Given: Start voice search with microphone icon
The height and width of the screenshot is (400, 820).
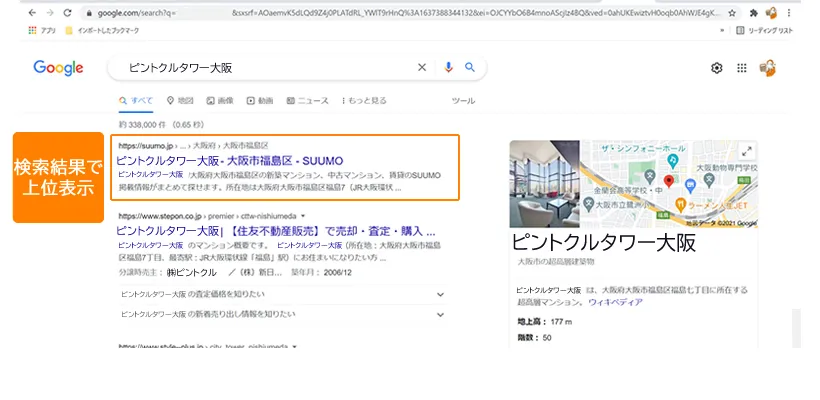Looking at the screenshot, I should (x=448, y=67).
